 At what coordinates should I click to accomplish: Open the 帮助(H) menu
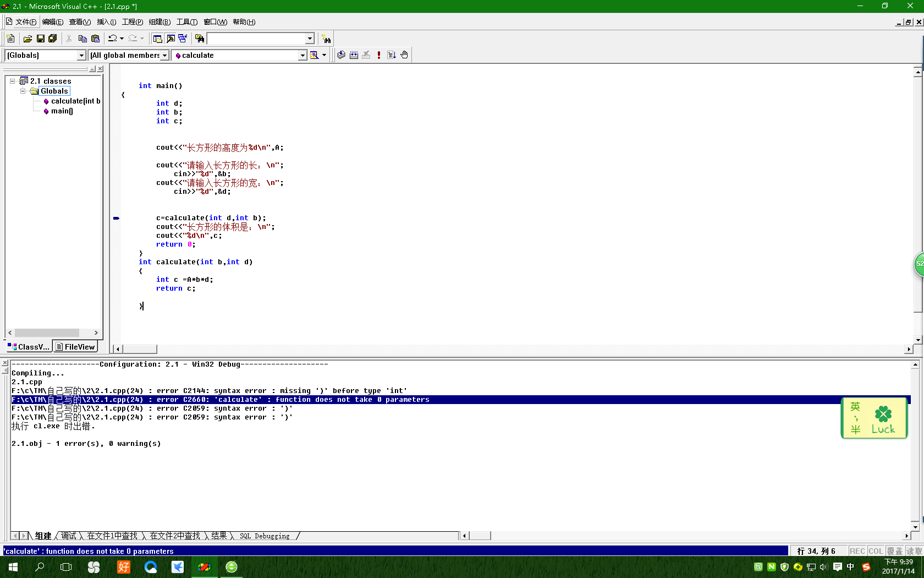click(244, 22)
